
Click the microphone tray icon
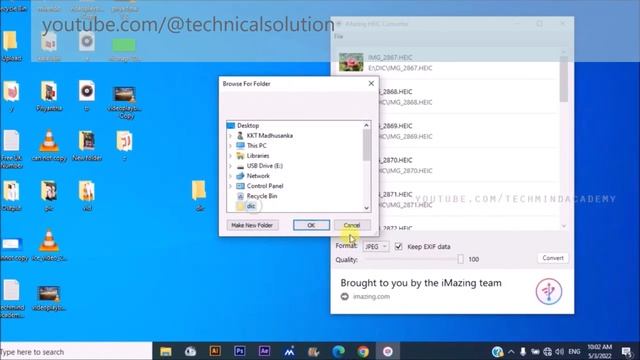[523, 351]
